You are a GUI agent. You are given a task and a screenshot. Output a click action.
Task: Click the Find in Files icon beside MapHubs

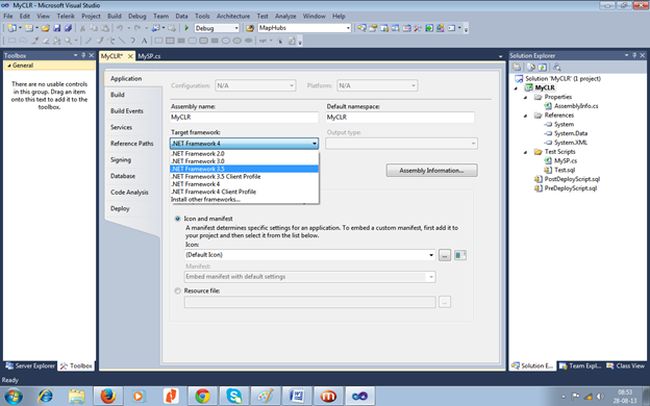(x=250, y=28)
